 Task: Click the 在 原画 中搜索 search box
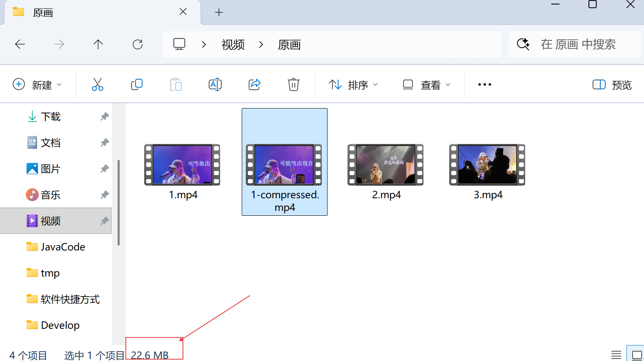click(578, 44)
